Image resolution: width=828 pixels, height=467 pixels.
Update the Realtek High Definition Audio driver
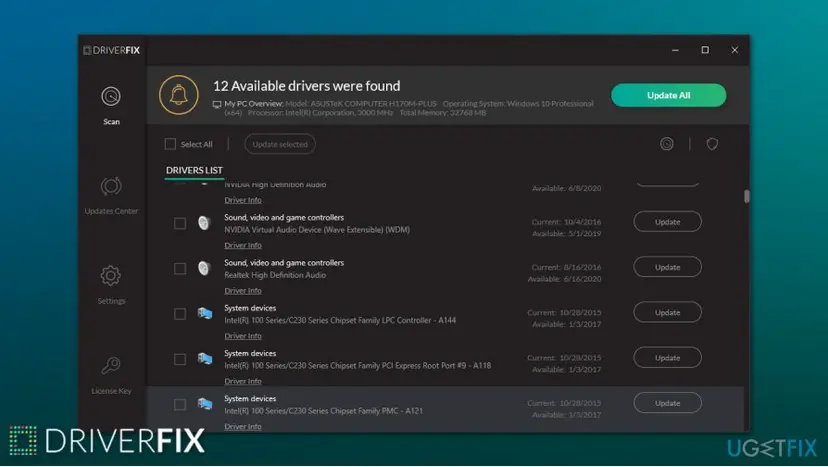pyautogui.click(x=667, y=267)
